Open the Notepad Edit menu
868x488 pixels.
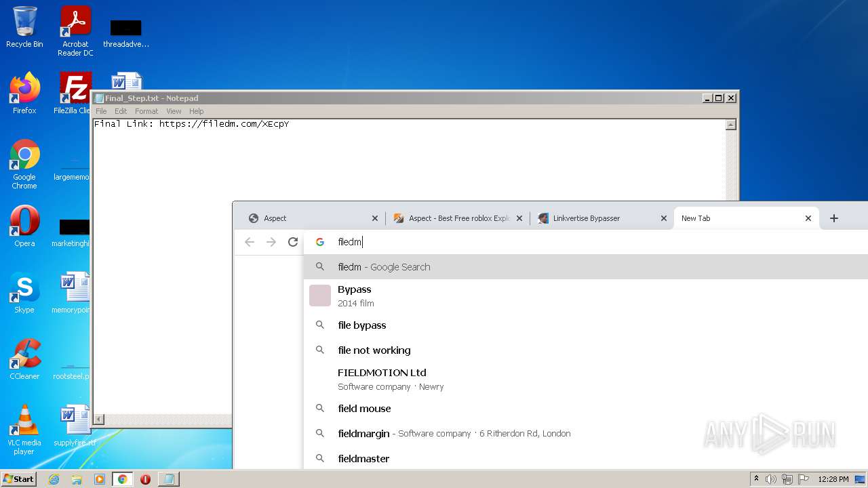click(x=121, y=111)
